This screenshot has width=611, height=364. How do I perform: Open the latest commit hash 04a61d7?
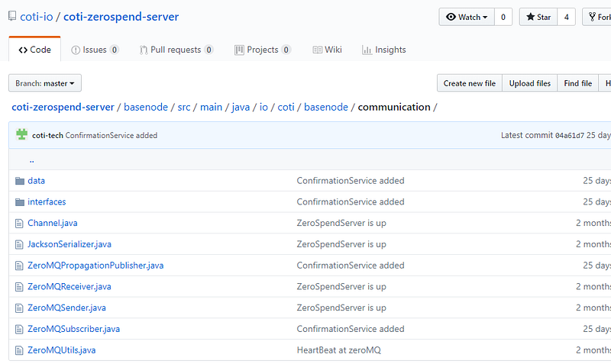pyautogui.click(x=569, y=136)
